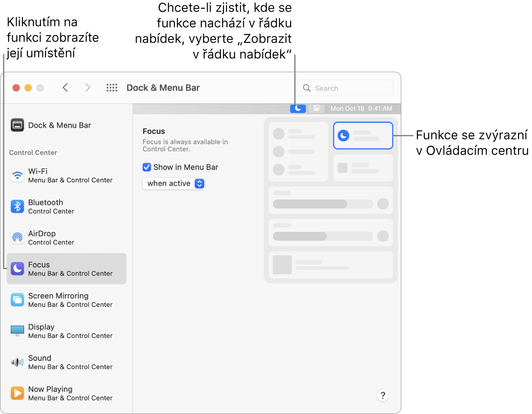Go forward with the right chevron
The height and width of the screenshot is (414, 532).
point(88,88)
